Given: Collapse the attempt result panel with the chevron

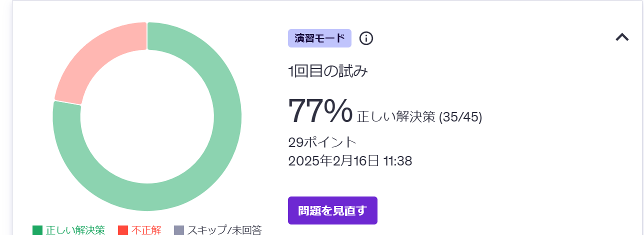Looking at the screenshot, I should [622, 37].
